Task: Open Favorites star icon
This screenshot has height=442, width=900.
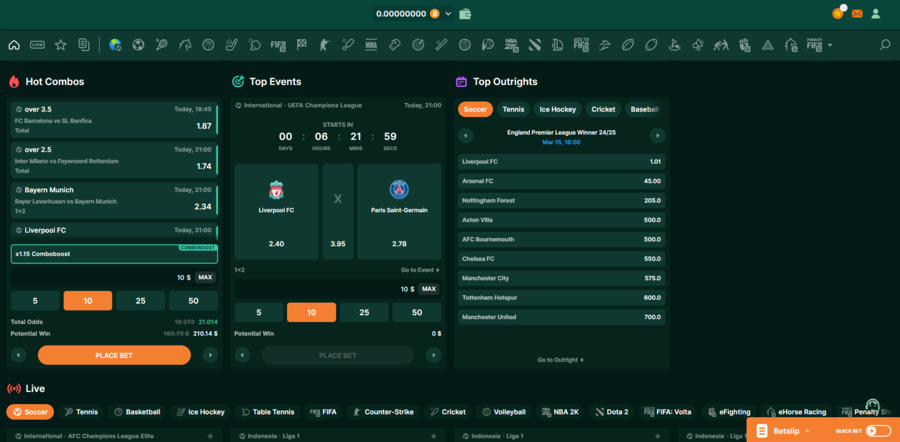Action: tap(61, 45)
